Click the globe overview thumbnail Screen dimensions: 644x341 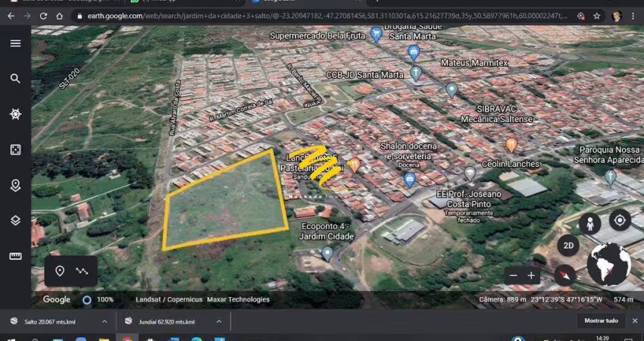[608, 264]
